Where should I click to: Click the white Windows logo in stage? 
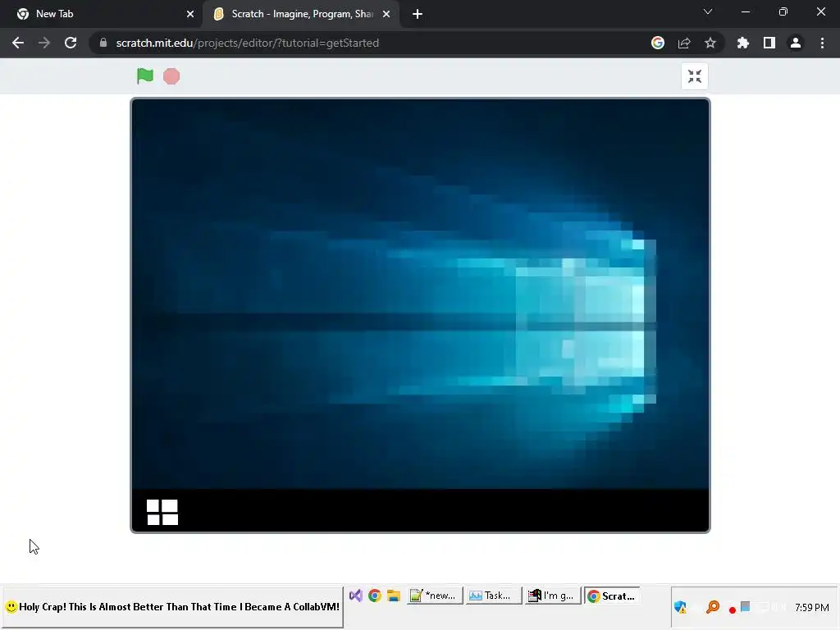tap(162, 512)
